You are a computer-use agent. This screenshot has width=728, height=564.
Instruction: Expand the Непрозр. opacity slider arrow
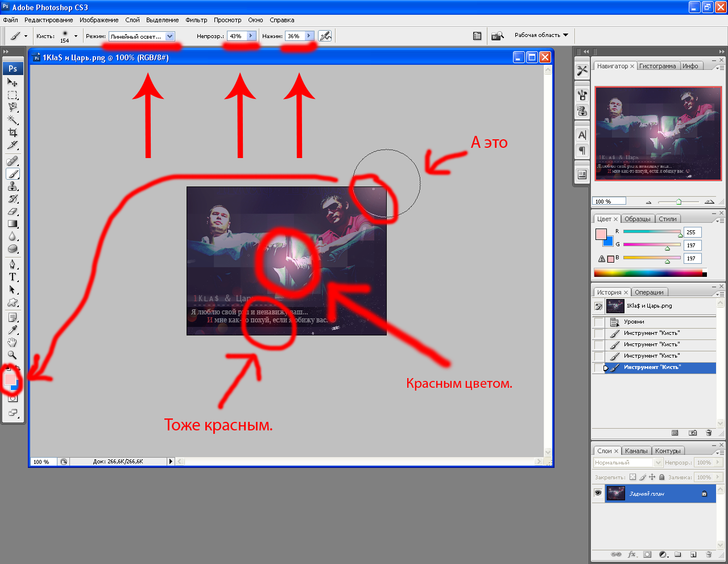coord(251,36)
